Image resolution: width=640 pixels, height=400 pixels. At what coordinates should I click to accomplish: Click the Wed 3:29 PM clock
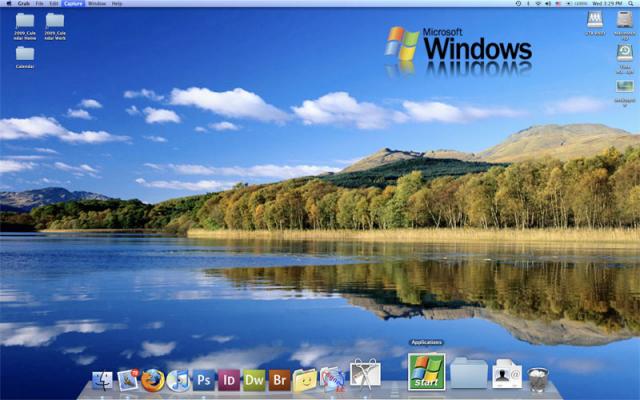[x=607, y=3]
